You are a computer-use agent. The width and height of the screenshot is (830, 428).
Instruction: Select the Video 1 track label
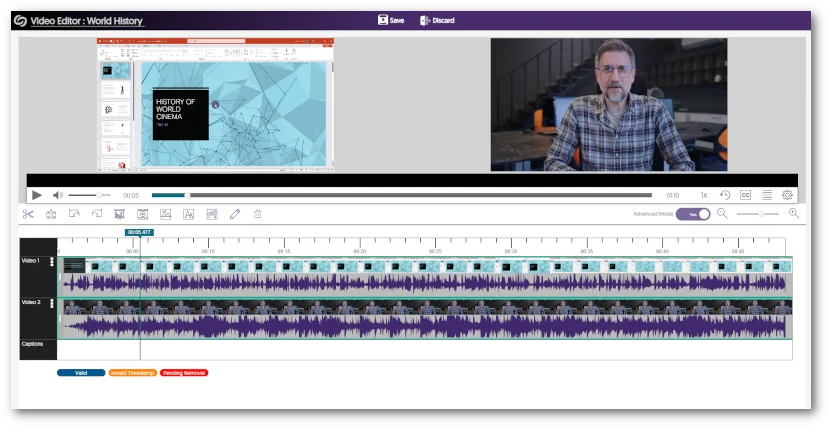30,261
